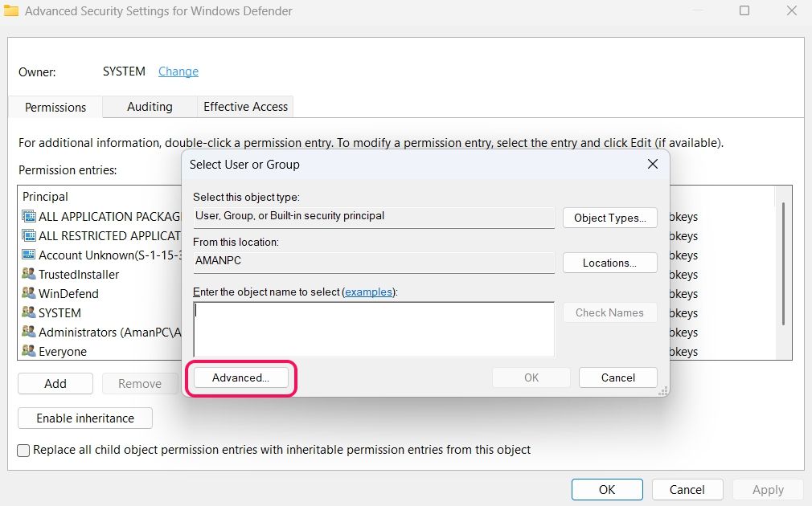Viewport: 812px width, 506px height.
Task: Select the ALL APPLICATION PACKAGES entry
Action: click(x=110, y=216)
